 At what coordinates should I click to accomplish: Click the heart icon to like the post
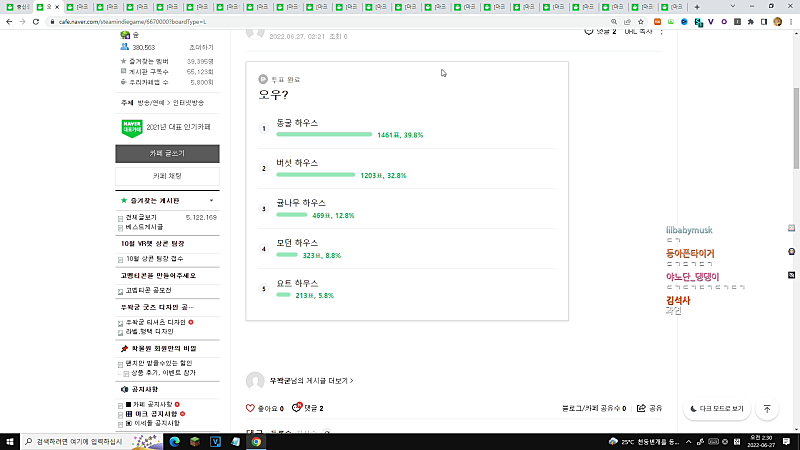(x=250, y=408)
